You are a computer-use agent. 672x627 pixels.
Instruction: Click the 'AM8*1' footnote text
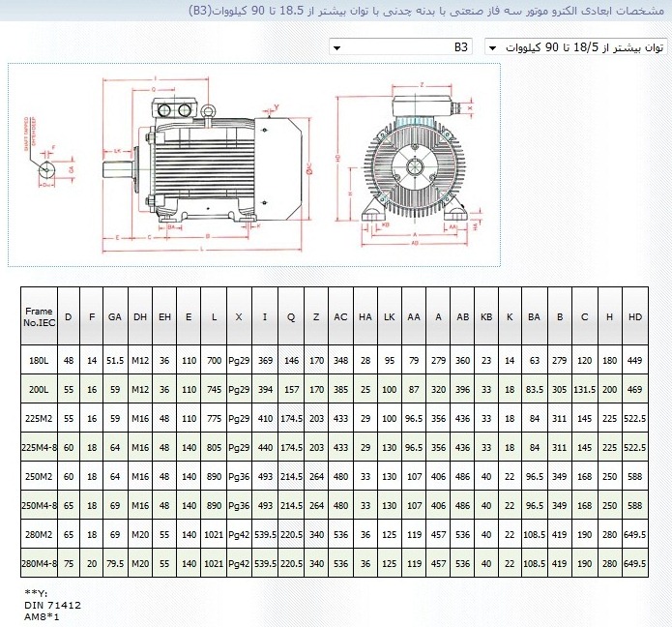point(42,617)
